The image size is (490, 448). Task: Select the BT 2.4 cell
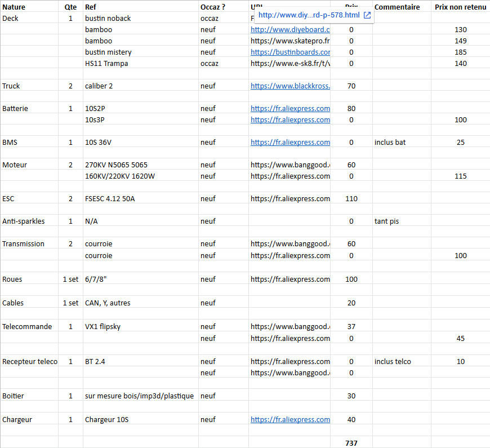point(141,361)
